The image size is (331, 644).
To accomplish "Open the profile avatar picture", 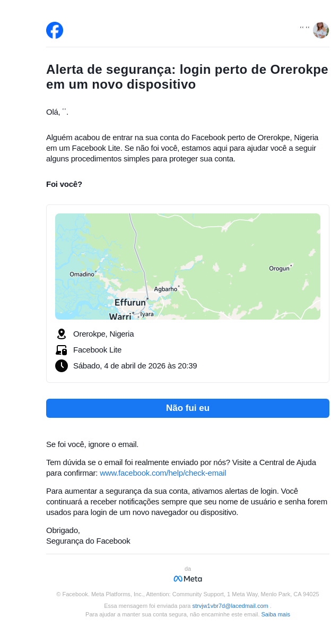I will [321, 30].
